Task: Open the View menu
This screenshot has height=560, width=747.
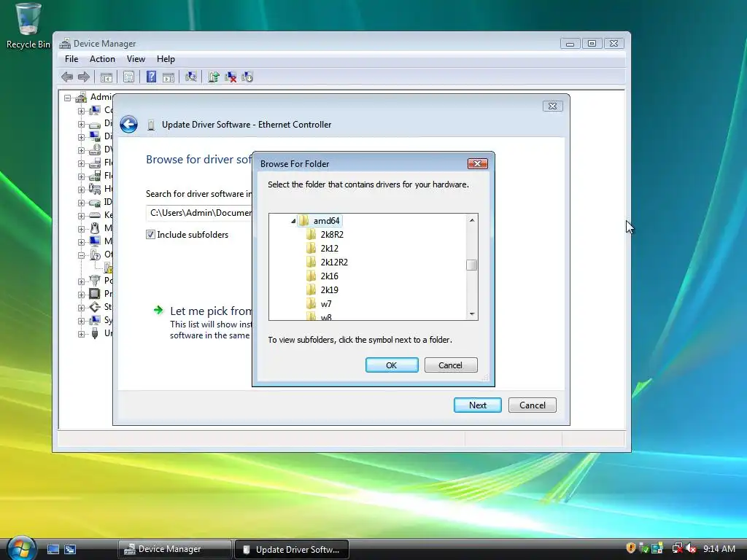Action: [136, 59]
